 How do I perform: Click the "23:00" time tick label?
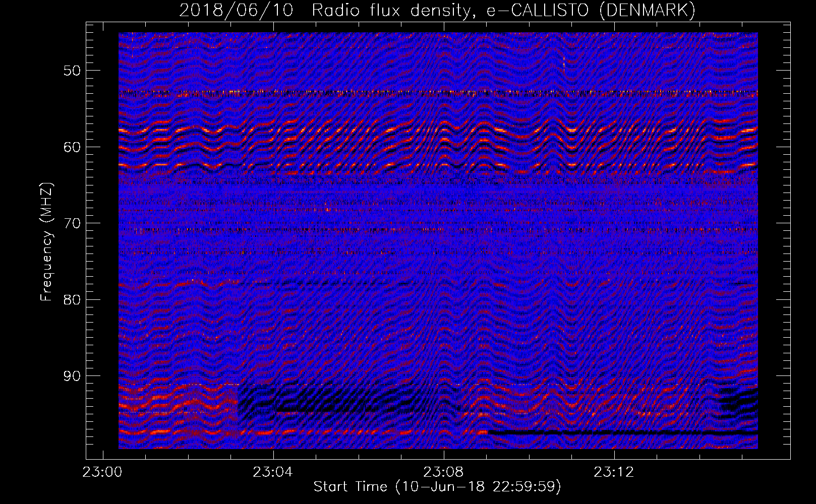click(x=103, y=472)
